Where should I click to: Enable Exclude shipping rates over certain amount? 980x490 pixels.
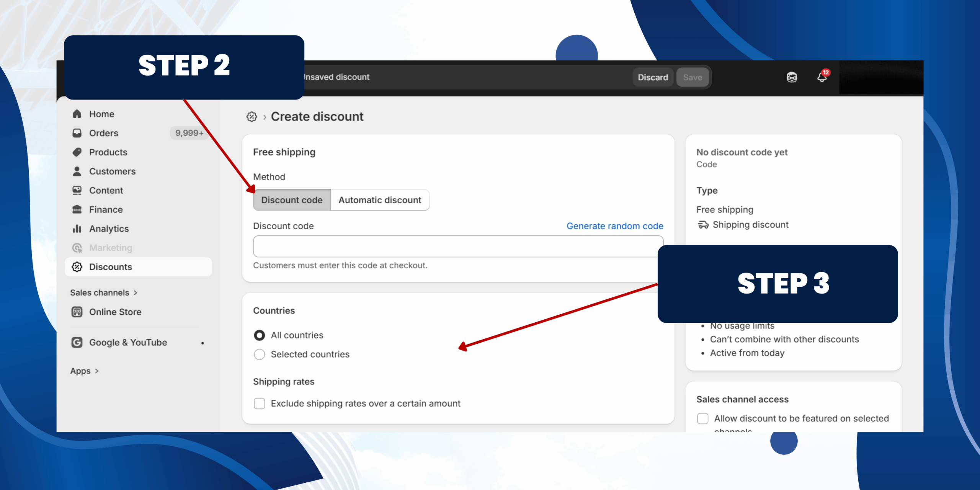259,403
